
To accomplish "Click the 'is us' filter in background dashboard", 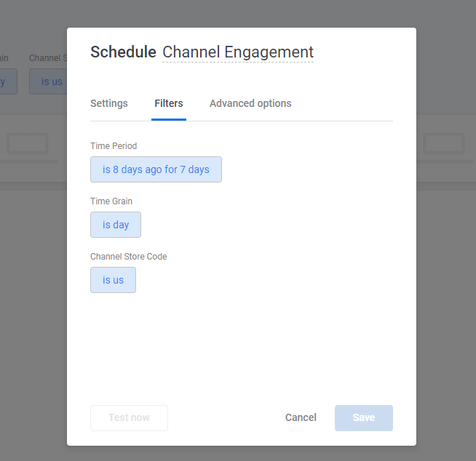I will click(x=48, y=81).
